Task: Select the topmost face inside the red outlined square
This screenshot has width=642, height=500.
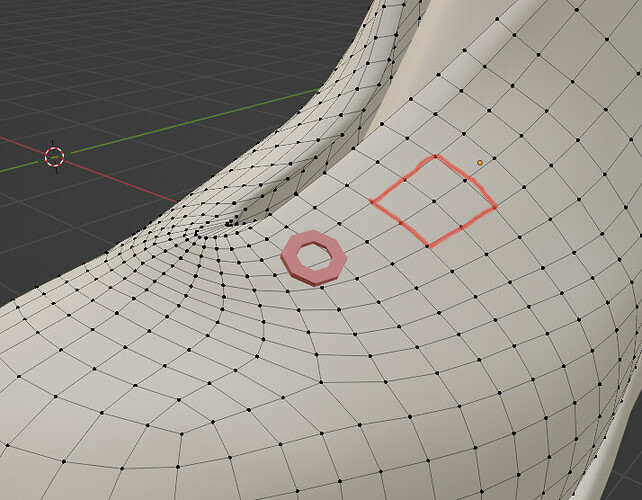Action: 435,179
